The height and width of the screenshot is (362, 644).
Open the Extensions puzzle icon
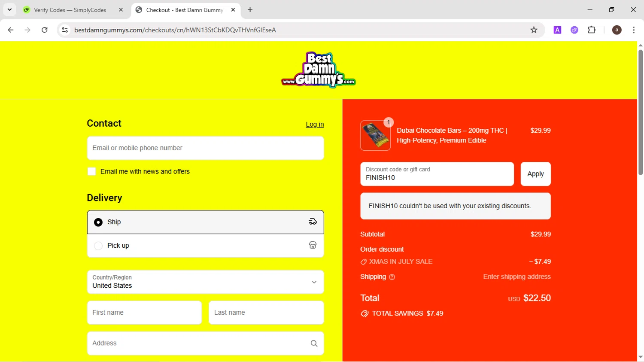coord(592,30)
